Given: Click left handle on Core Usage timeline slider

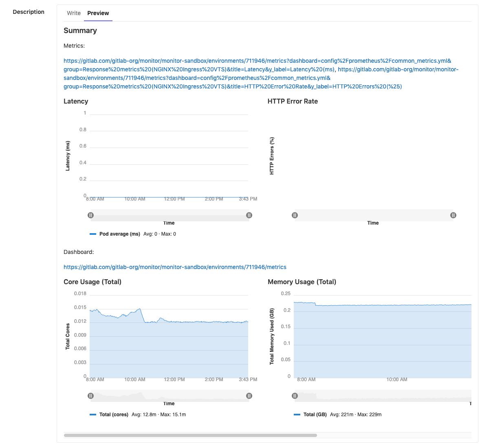Looking at the screenshot, I should click(x=91, y=395).
